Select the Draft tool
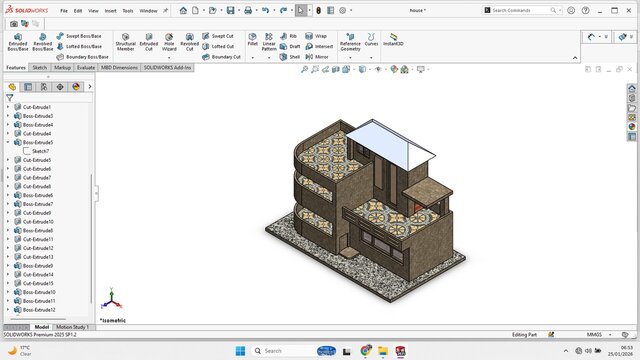 point(290,47)
